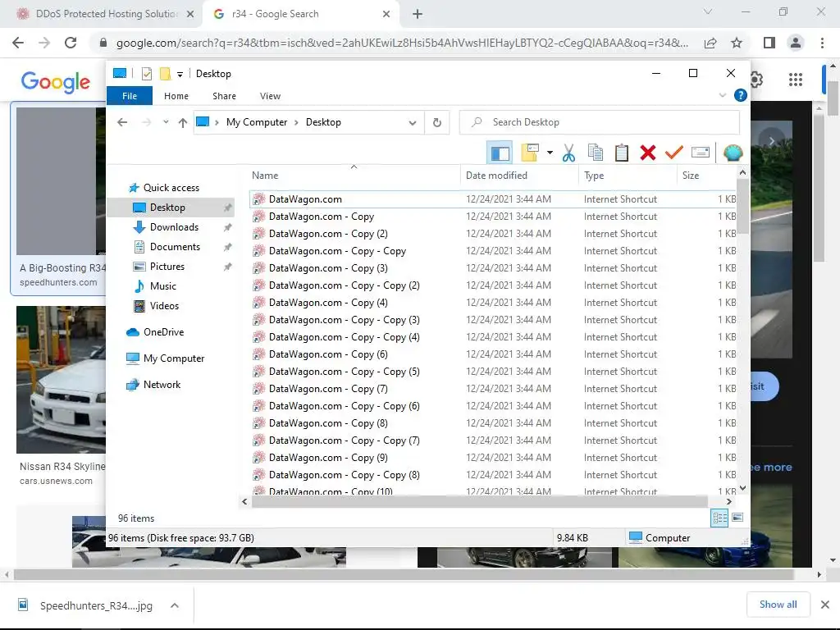
Task: Click the Search Desktop field
Action: pos(600,122)
